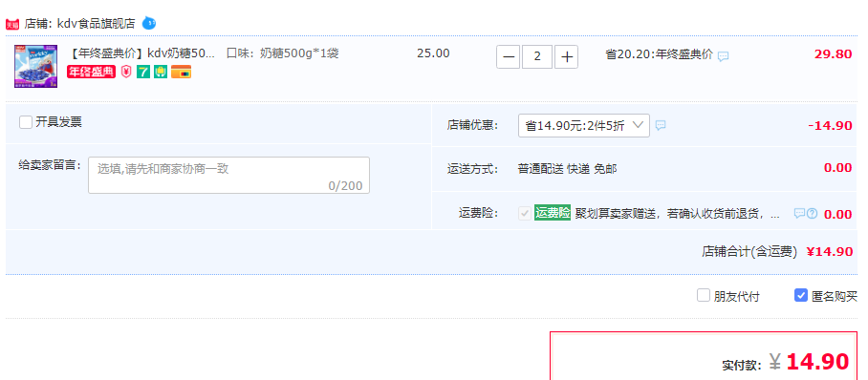Screen dimensions: 868x380
Task: Click the -14.90 discount amount
Action: coord(830,126)
